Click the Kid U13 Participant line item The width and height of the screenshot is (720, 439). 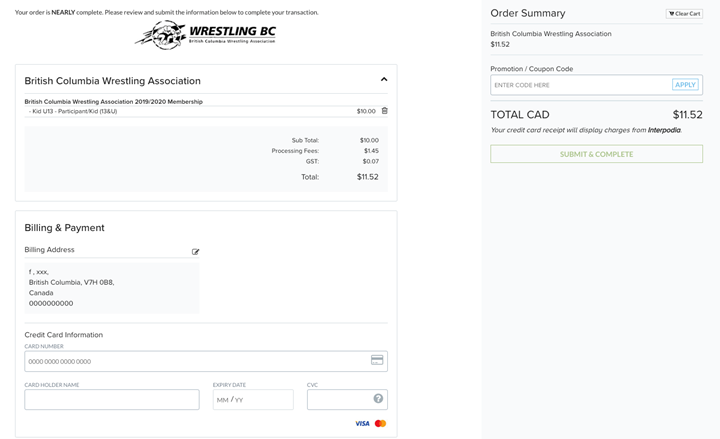tap(75, 111)
